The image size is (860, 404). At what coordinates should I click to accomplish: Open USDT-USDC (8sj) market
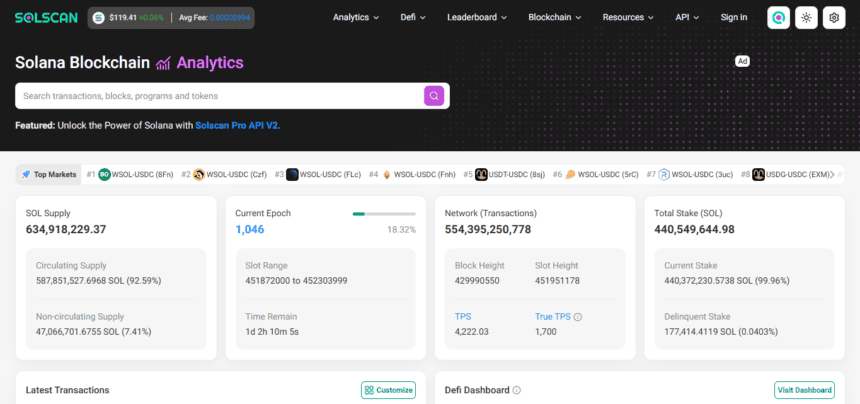pos(515,174)
